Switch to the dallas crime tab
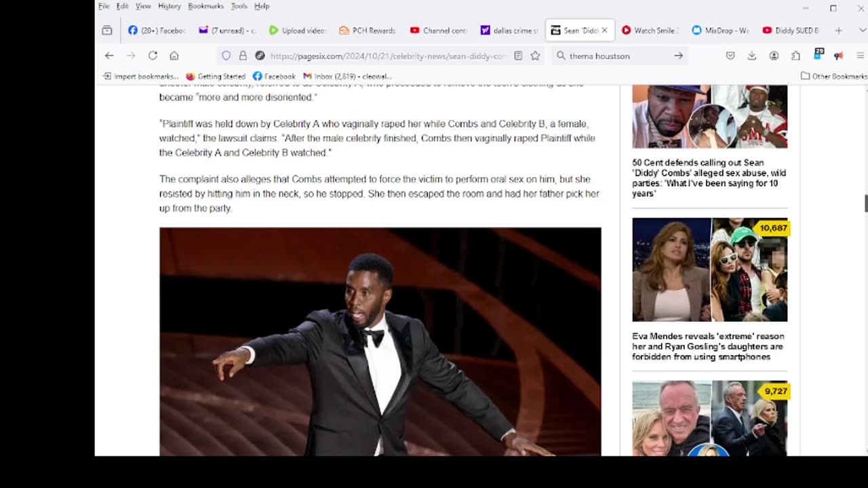Viewport: 868px width, 488px height. tap(509, 30)
